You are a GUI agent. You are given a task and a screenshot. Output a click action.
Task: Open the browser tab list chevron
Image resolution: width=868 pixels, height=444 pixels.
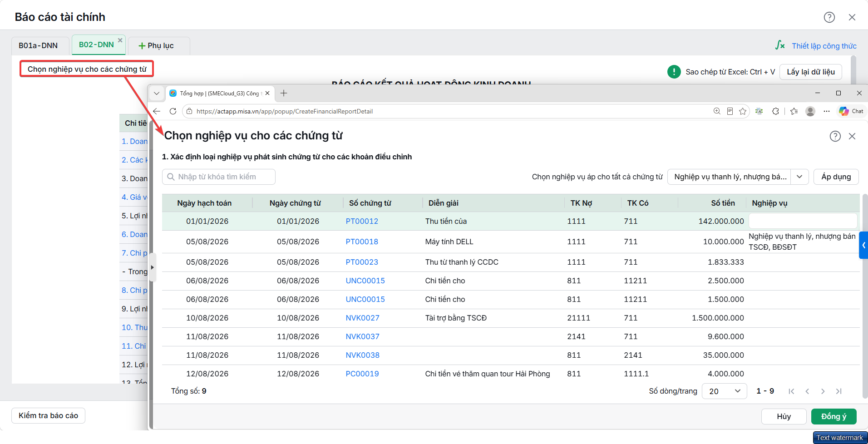click(x=157, y=93)
